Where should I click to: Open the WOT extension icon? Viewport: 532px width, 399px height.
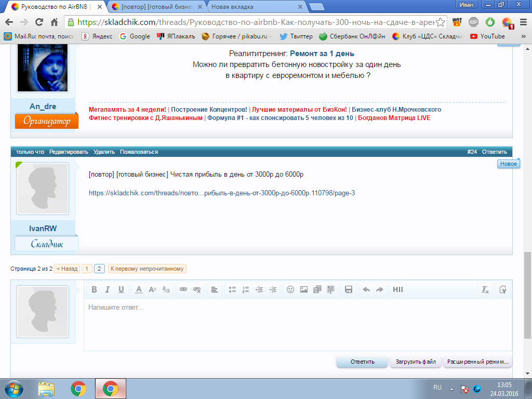click(x=457, y=22)
